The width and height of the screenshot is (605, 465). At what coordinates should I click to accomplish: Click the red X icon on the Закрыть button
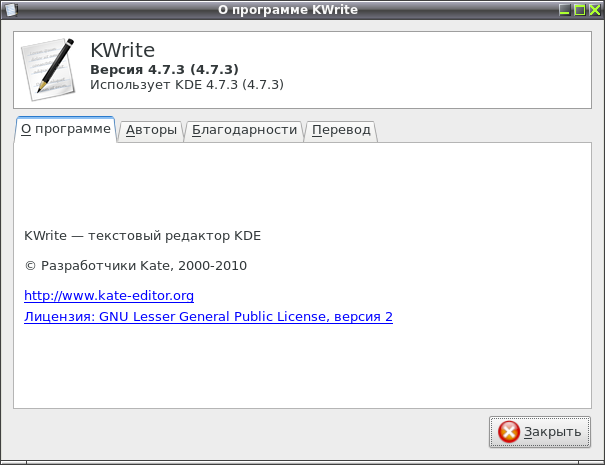pyautogui.click(x=509, y=431)
